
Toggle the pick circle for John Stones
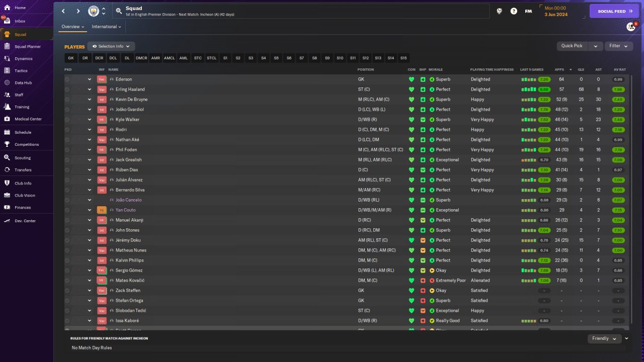[67, 230]
